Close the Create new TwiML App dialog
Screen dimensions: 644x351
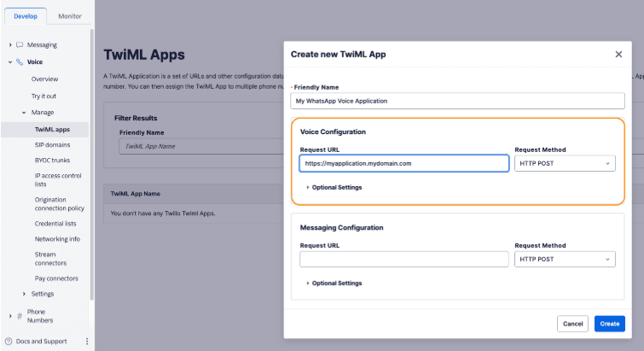[618, 54]
